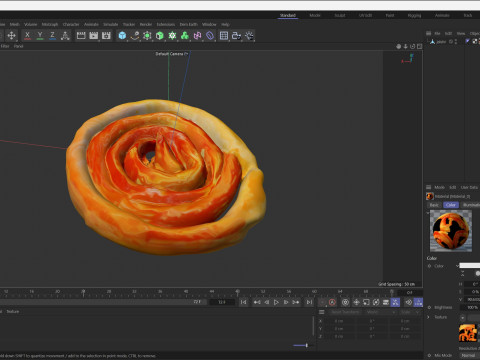Click the pink Field object icon
This screenshot has height=360, width=480.
pyautogui.click(x=197, y=35)
